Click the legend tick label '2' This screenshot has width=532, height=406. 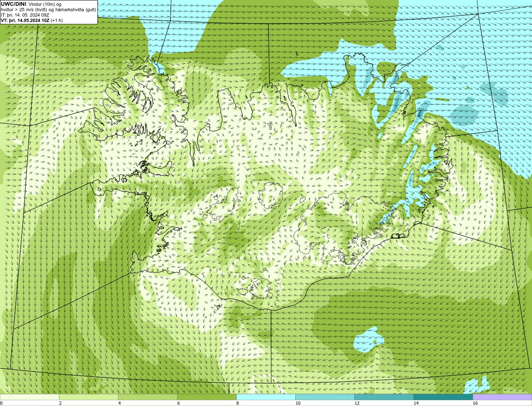pyautogui.click(x=60, y=403)
